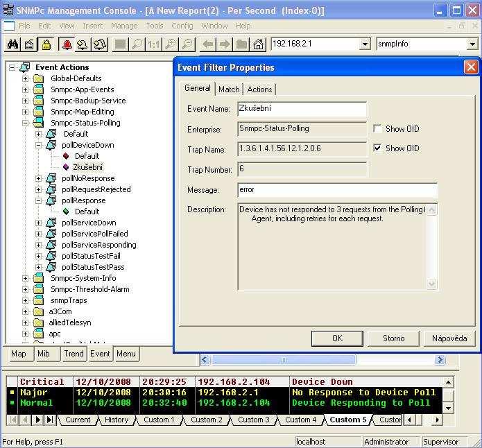
Task: Open the snmpInfo table dropdown
Action: pos(472,44)
